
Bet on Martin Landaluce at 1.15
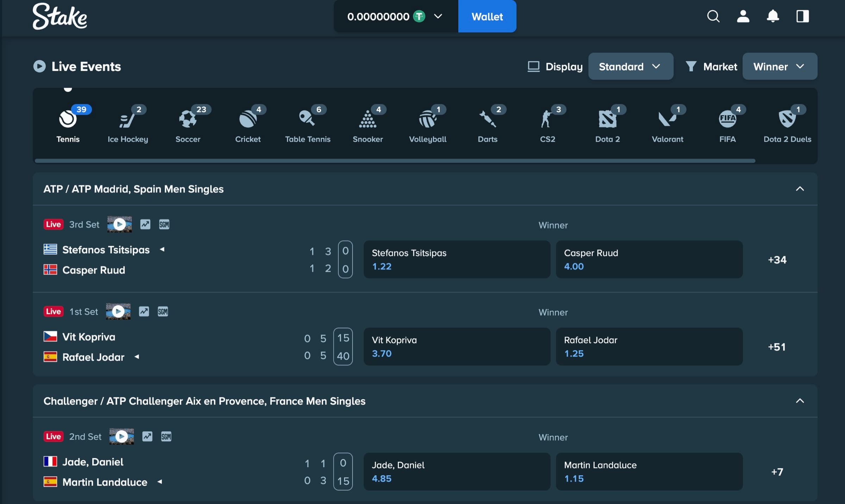click(x=649, y=471)
